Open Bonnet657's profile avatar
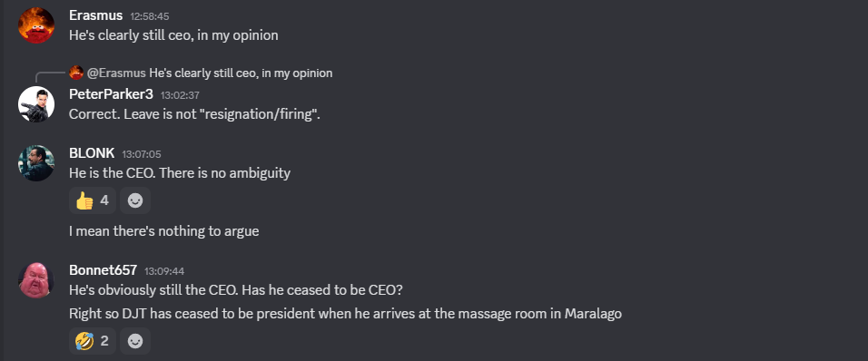The width and height of the screenshot is (868, 361). (x=36, y=280)
